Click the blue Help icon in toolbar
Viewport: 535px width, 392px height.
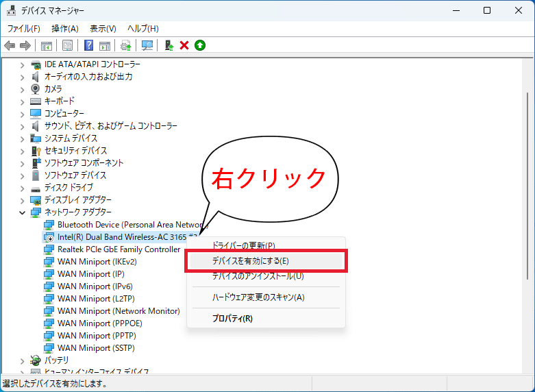(x=88, y=45)
